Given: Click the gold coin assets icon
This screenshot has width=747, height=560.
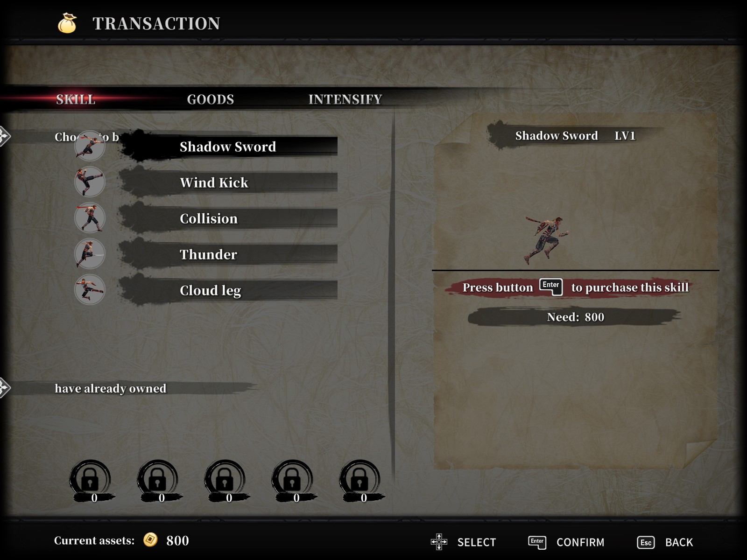Looking at the screenshot, I should tap(150, 539).
